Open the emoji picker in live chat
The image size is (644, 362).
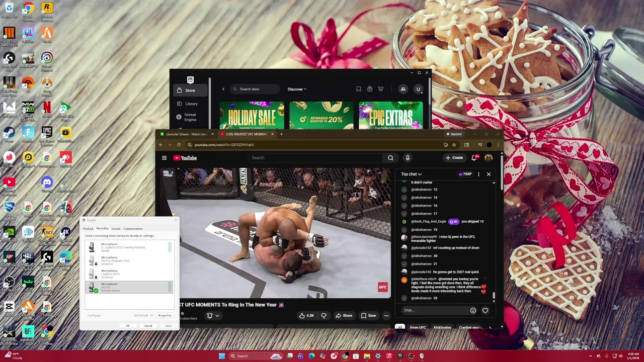(473, 310)
